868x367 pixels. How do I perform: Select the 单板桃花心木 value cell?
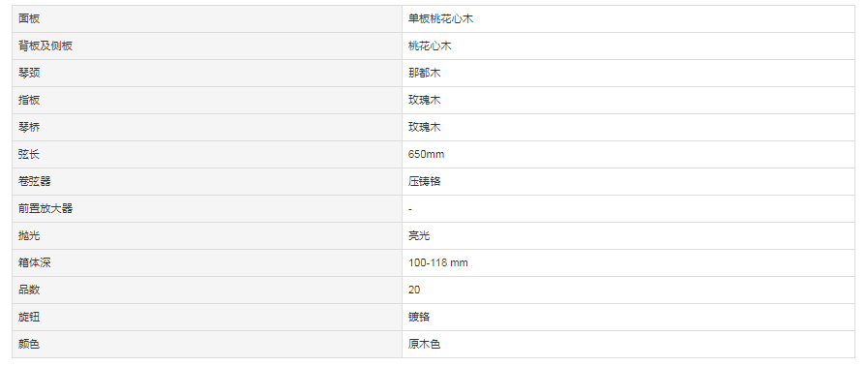pos(628,18)
